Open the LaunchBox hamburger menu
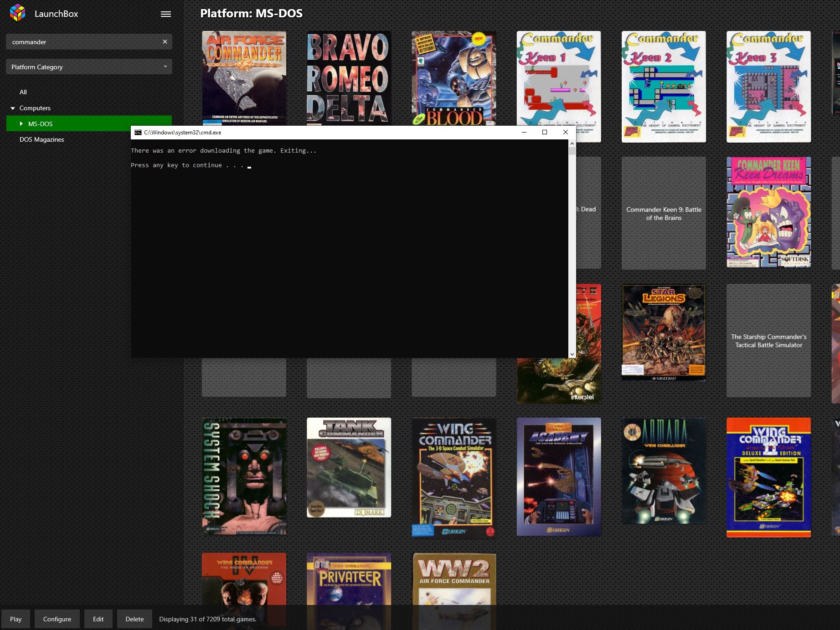 (166, 14)
